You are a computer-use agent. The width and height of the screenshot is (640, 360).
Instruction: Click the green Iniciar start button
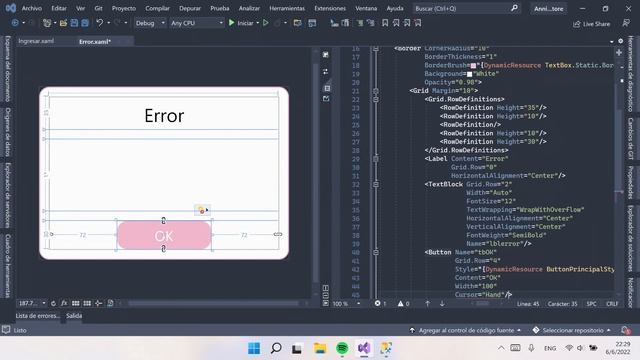[x=242, y=23]
